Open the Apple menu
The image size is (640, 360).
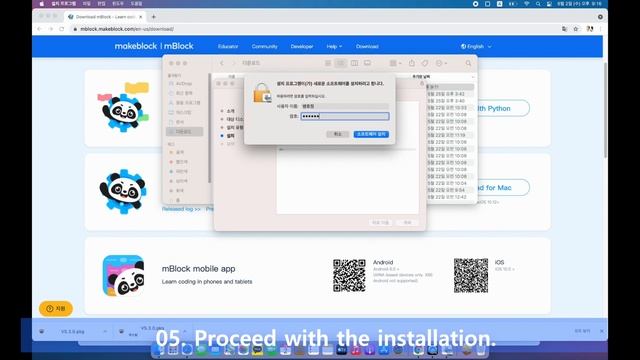(41, 4)
